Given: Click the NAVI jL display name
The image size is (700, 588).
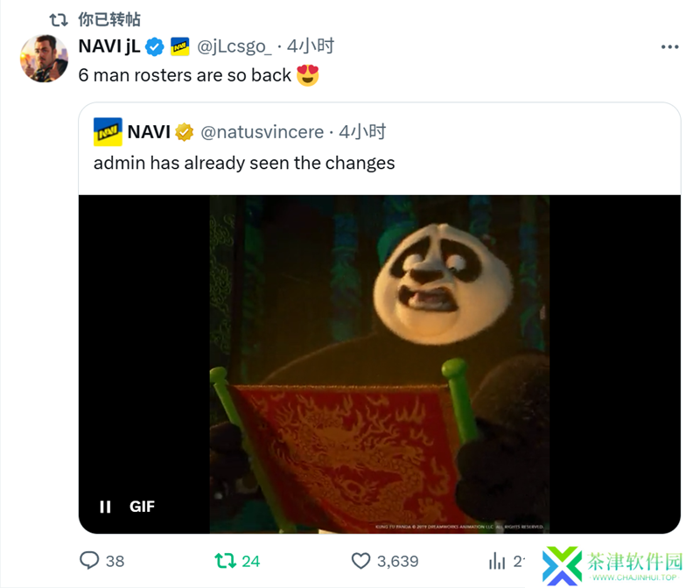Looking at the screenshot, I should pyautogui.click(x=109, y=46).
